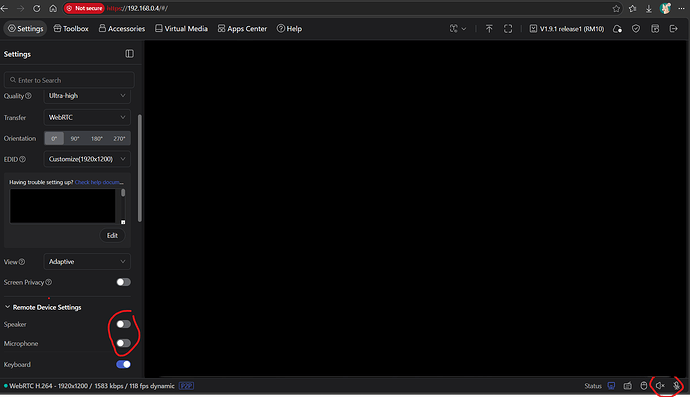Click the Settings panel heading text
The image size is (690, 397).
[17, 54]
